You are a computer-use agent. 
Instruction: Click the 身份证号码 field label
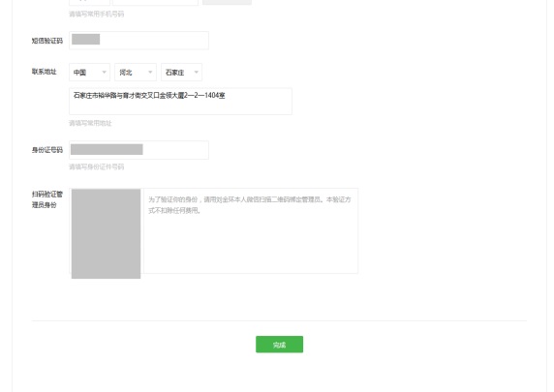47,150
